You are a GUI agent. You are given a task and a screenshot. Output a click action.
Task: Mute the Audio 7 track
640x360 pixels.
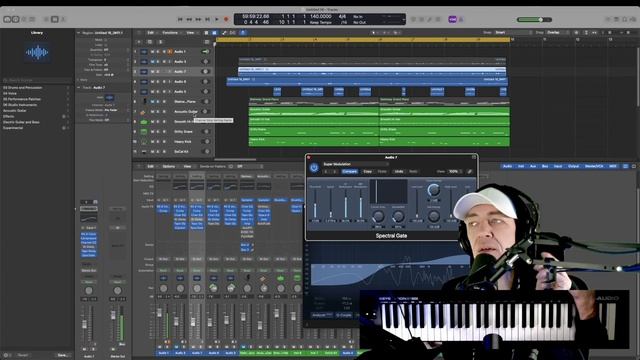[x=152, y=71]
